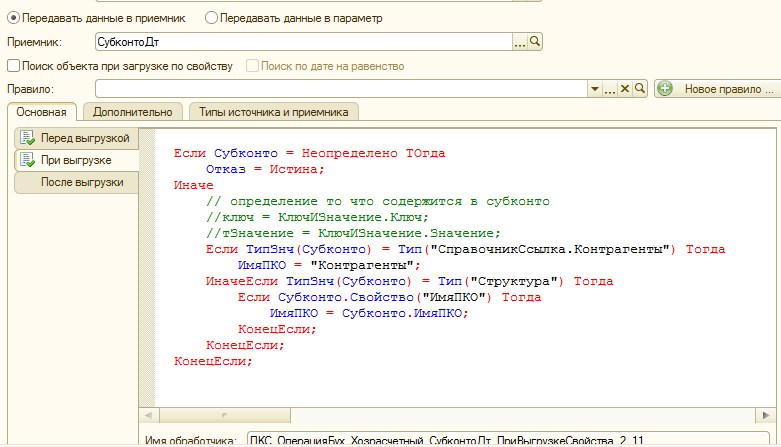Click magnifier icon next to Приемник field
The image size is (781, 447).
[x=534, y=41]
